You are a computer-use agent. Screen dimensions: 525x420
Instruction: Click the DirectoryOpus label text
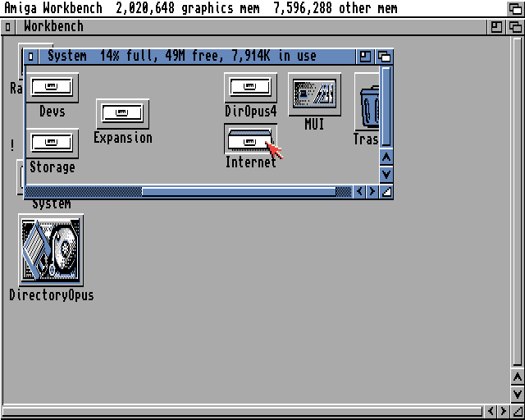52,295
